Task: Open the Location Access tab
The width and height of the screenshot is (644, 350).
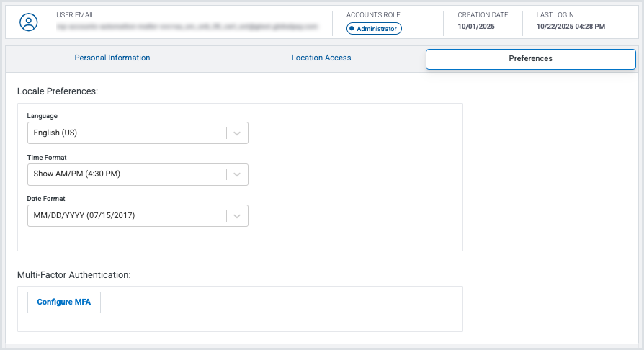Action: (x=321, y=58)
